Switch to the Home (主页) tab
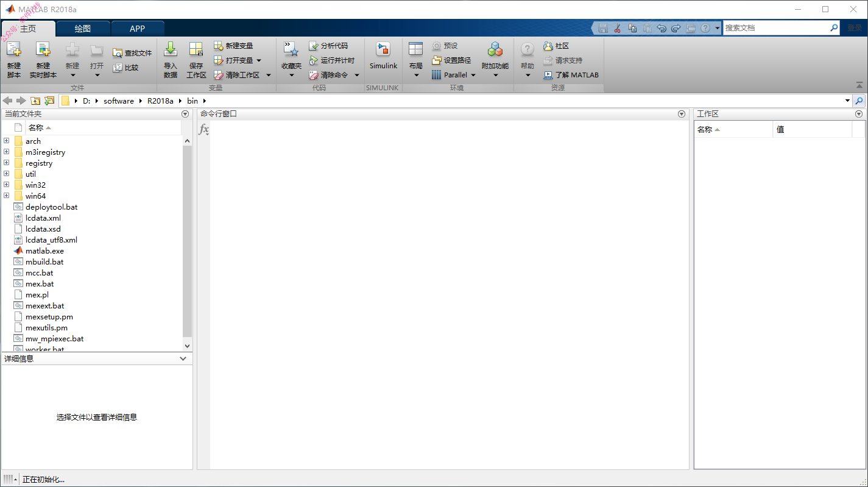 coord(28,29)
